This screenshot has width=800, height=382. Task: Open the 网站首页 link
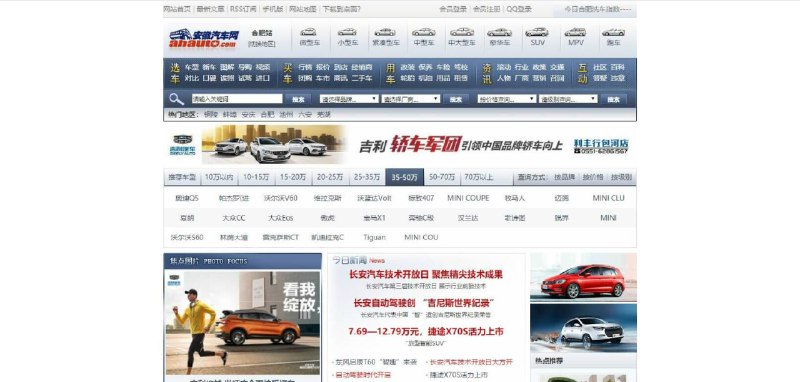(177, 9)
